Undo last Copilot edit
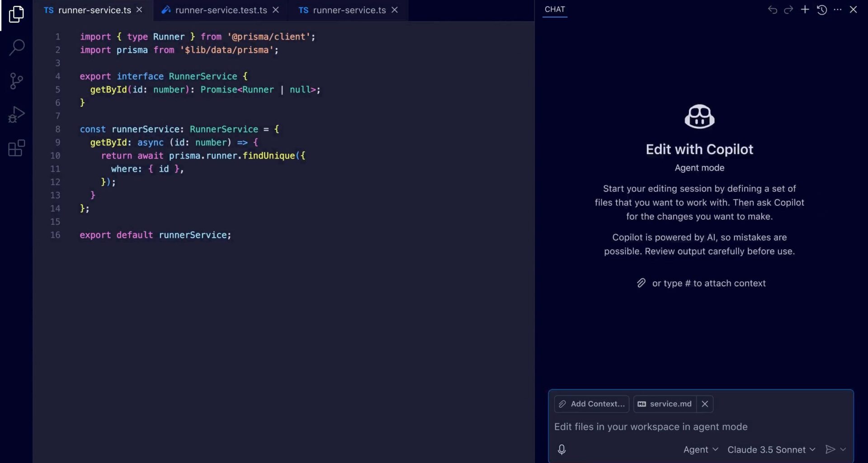This screenshot has width=868, height=463. (x=773, y=9)
